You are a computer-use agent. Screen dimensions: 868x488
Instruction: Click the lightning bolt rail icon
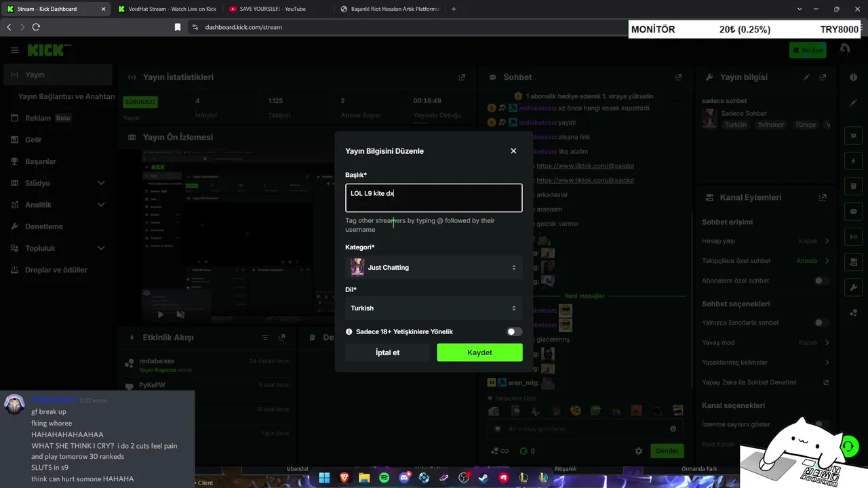(853, 161)
